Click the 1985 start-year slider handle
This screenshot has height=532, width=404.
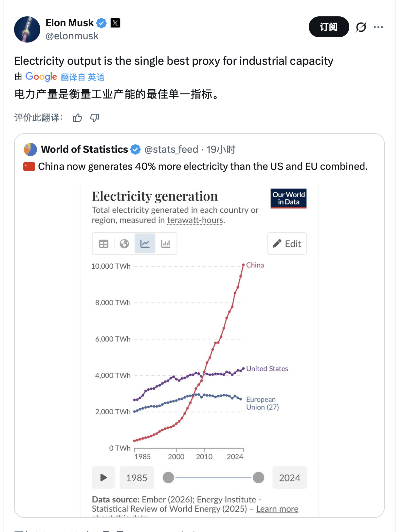168,478
